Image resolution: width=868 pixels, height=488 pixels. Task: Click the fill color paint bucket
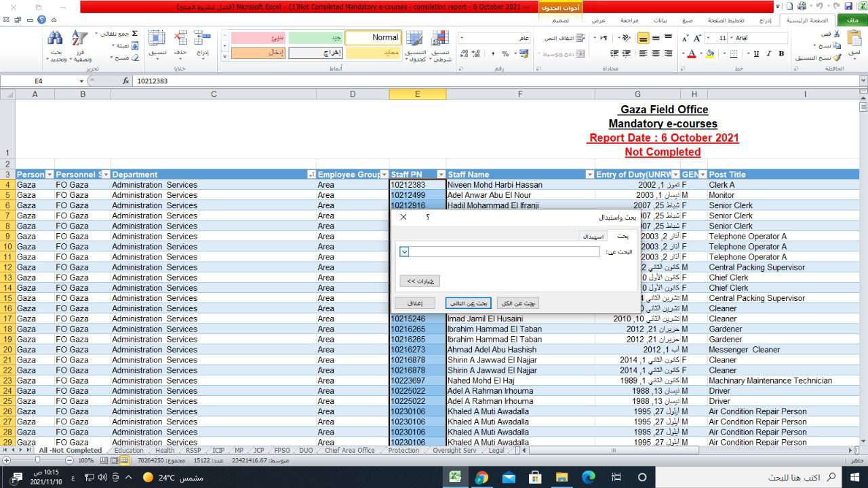pyautogui.click(x=709, y=54)
